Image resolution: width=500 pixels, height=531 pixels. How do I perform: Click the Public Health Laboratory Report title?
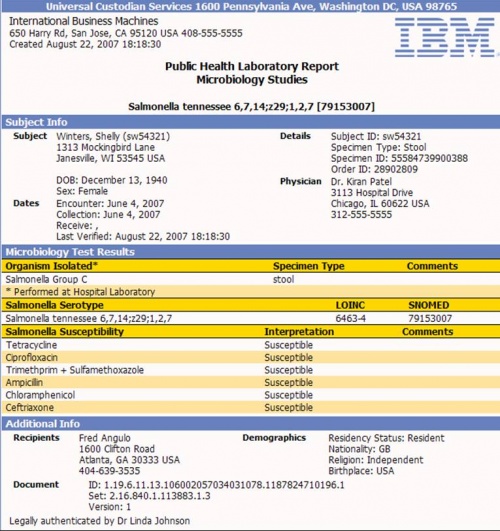(252, 66)
